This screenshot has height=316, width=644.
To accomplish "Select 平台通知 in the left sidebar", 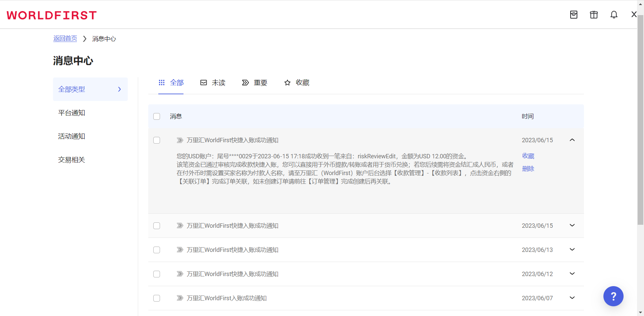I will point(71,113).
